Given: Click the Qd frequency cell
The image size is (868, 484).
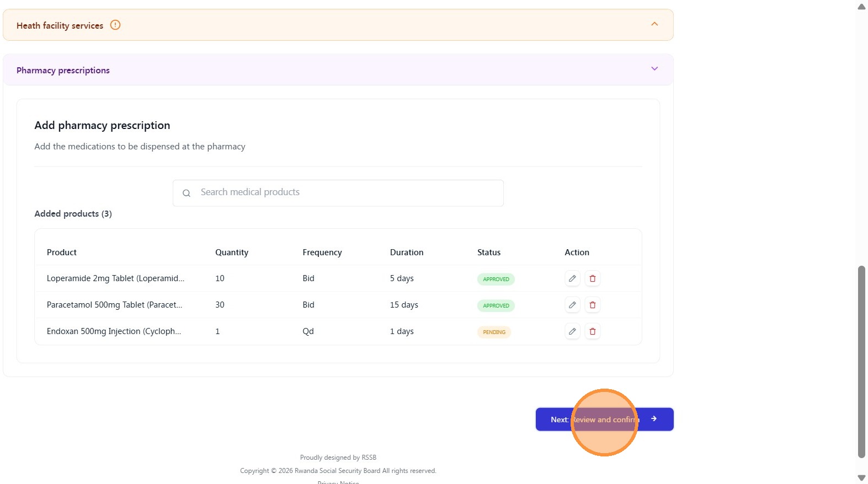Looking at the screenshot, I should [x=308, y=331].
